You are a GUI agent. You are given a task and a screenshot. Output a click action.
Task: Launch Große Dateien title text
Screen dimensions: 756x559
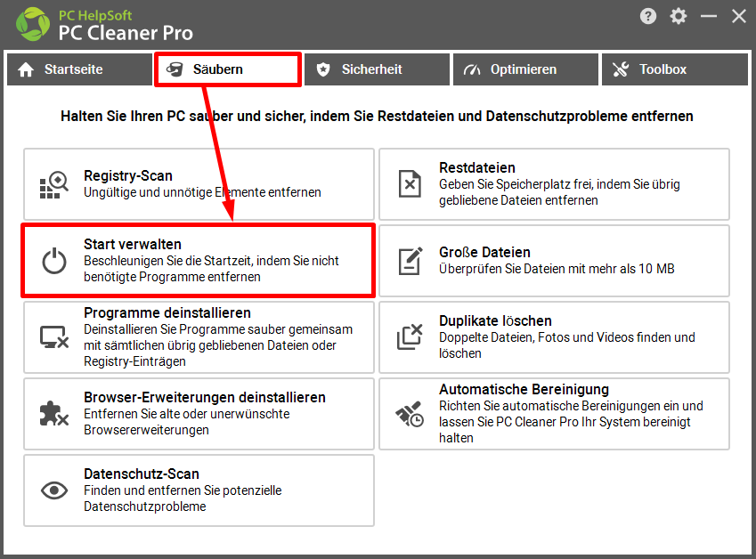coord(484,252)
